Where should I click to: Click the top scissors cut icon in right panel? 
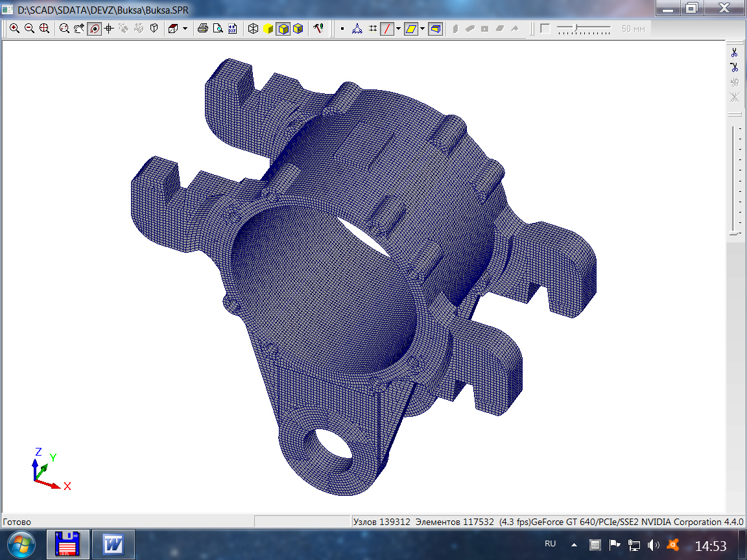[x=734, y=52]
